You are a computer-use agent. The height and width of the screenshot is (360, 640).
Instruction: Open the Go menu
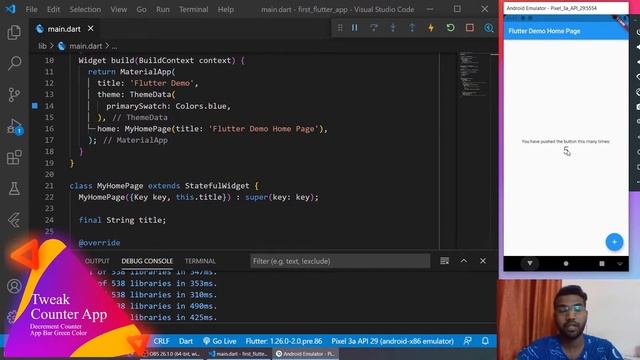point(141,9)
